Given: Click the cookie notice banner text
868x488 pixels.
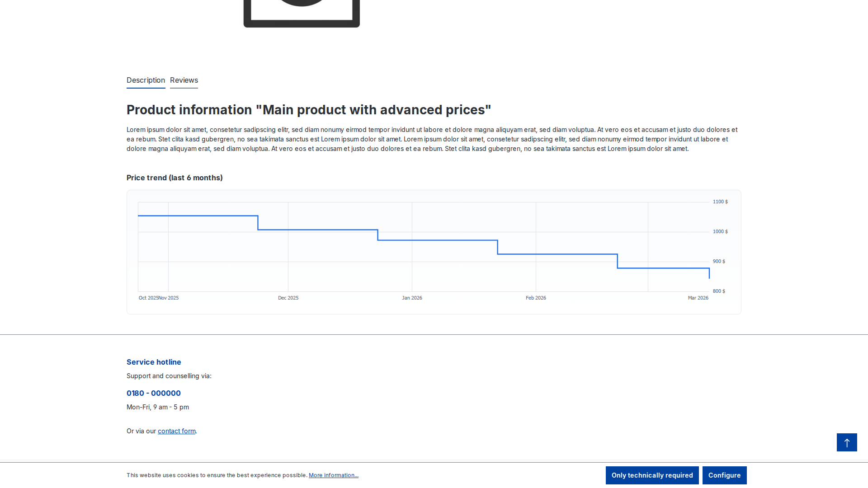Looking at the screenshot, I should pos(217,475).
